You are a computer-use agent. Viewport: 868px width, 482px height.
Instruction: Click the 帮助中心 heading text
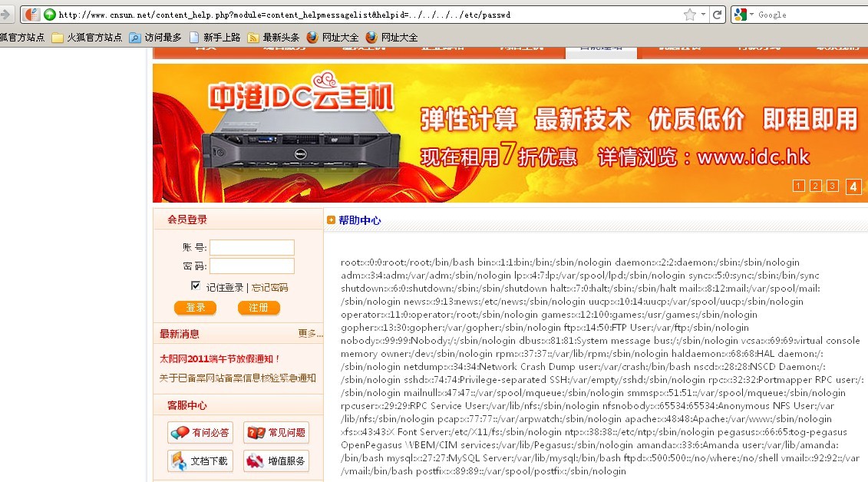(x=360, y=220)
